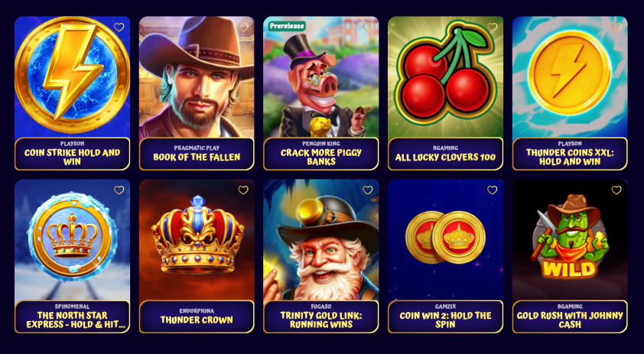Open Coin Strike Hold and Win lightning thumbnail
The width and height of the screenshot is (644, 354).
click(x=73, y=76)
